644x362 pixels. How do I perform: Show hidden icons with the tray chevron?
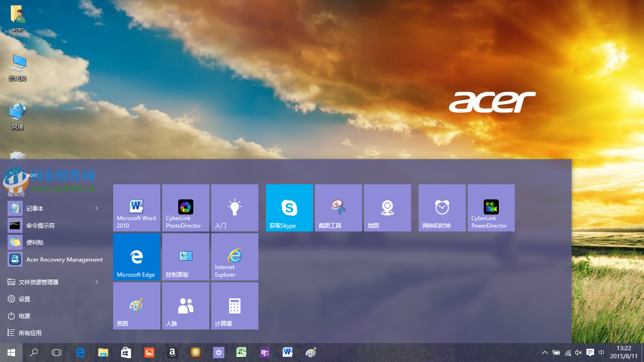[545, 352]
